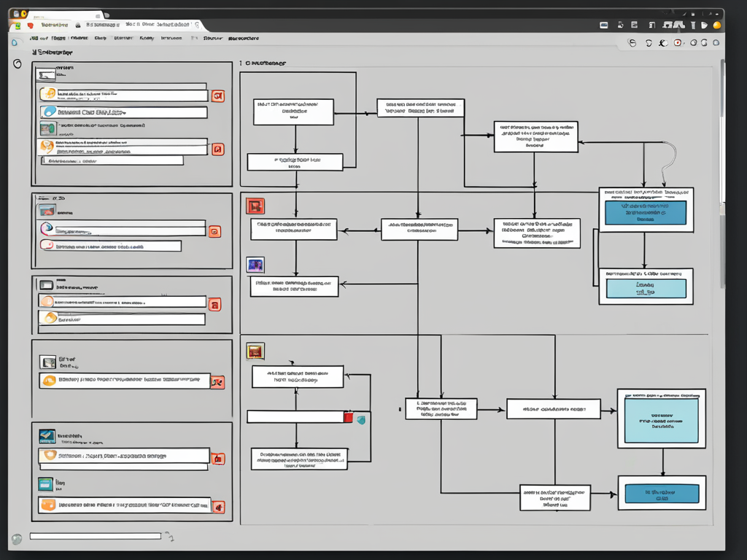Click the photo thumbnail heading the second left panel
Viewport: 747px width, 560px height.
pos(47,210)
